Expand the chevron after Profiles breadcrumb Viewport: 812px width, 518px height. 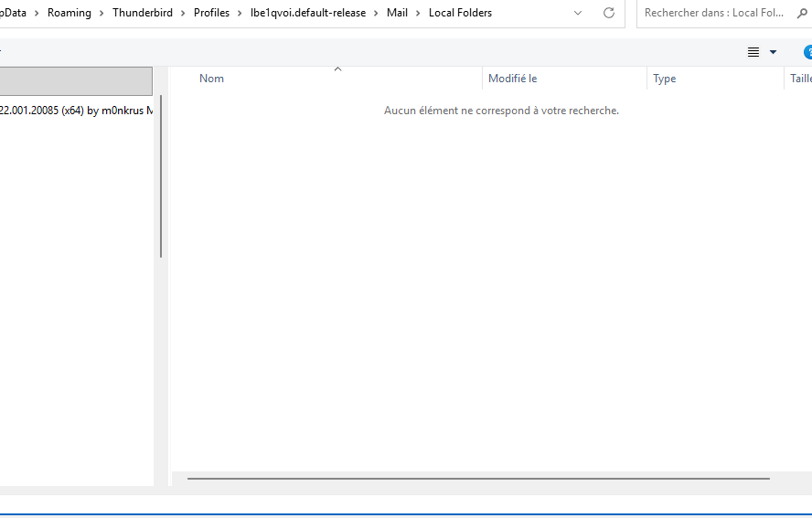coord(240,13)
